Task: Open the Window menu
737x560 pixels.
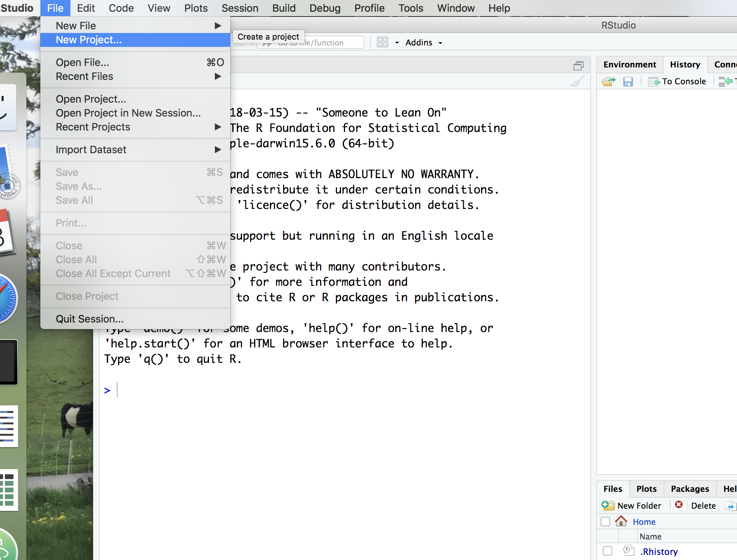Action: point(456,8)
